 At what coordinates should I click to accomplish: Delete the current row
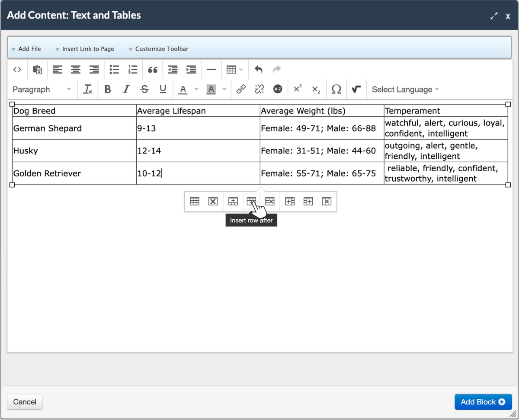270,202
